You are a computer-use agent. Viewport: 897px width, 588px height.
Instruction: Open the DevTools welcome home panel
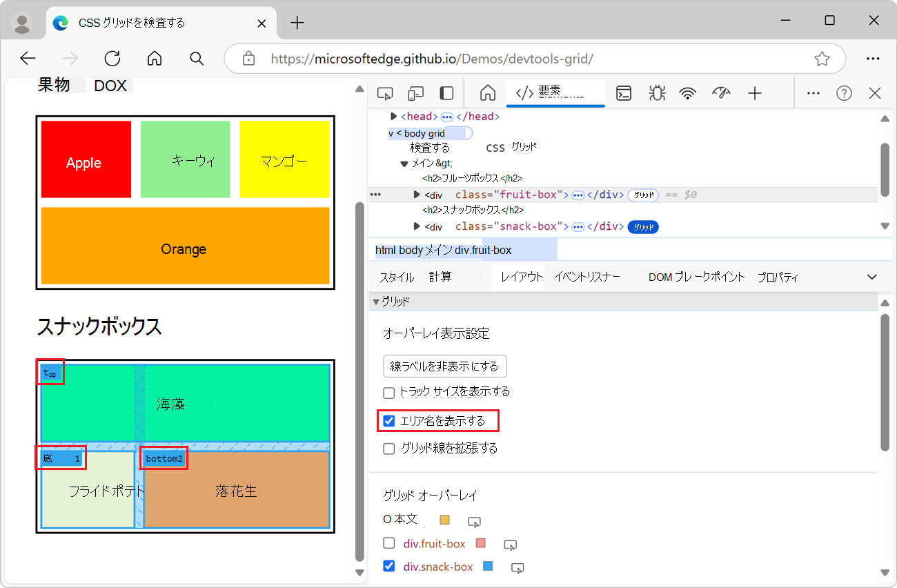[487, 92]
